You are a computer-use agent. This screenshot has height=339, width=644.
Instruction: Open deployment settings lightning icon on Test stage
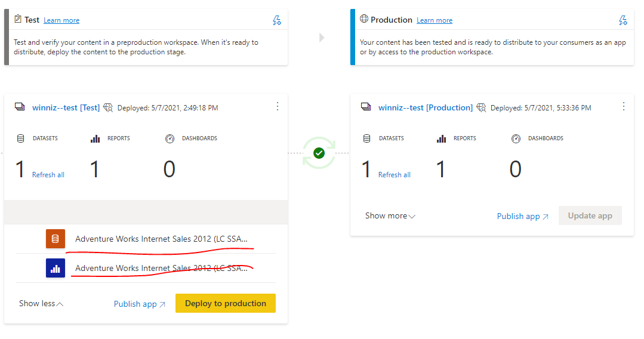(277, 20)
